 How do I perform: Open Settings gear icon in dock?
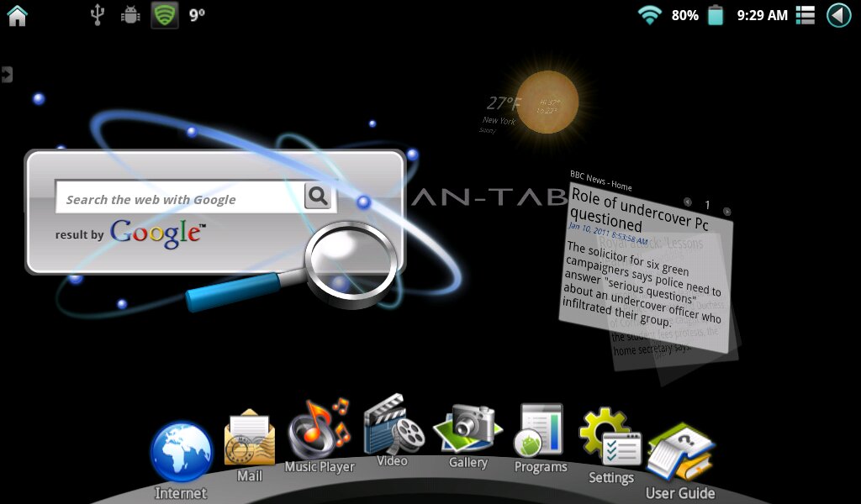[x=610, y=438]
